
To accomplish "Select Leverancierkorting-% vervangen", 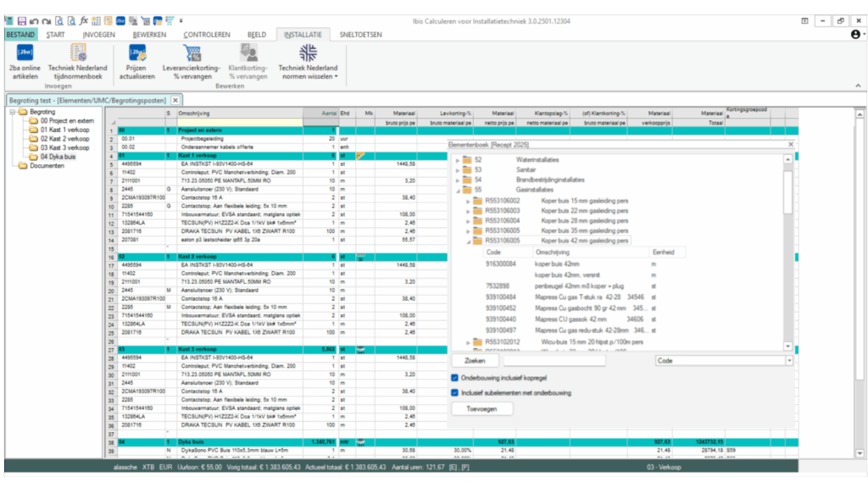I will [x=192, y=62].
